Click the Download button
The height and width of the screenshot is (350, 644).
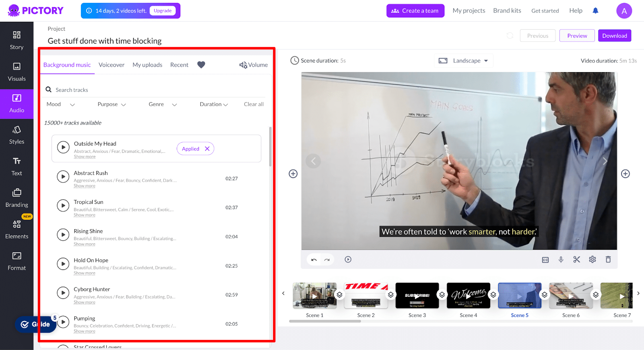(x=614, y=35)
